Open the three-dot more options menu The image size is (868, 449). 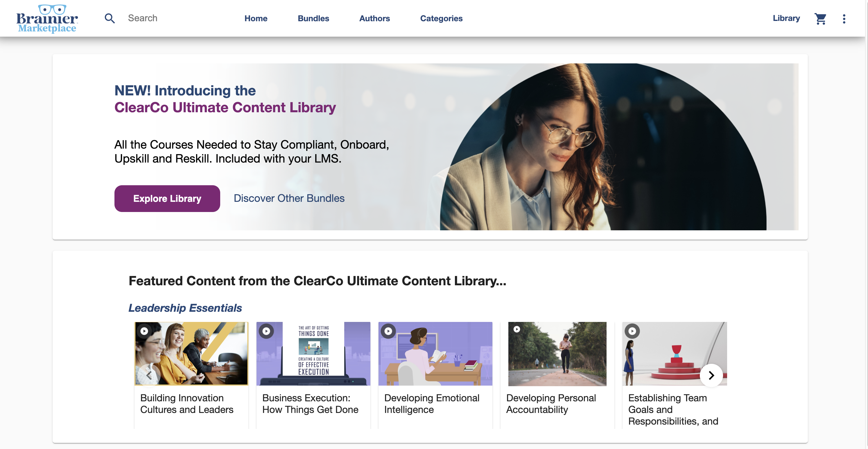coord(844,19)
